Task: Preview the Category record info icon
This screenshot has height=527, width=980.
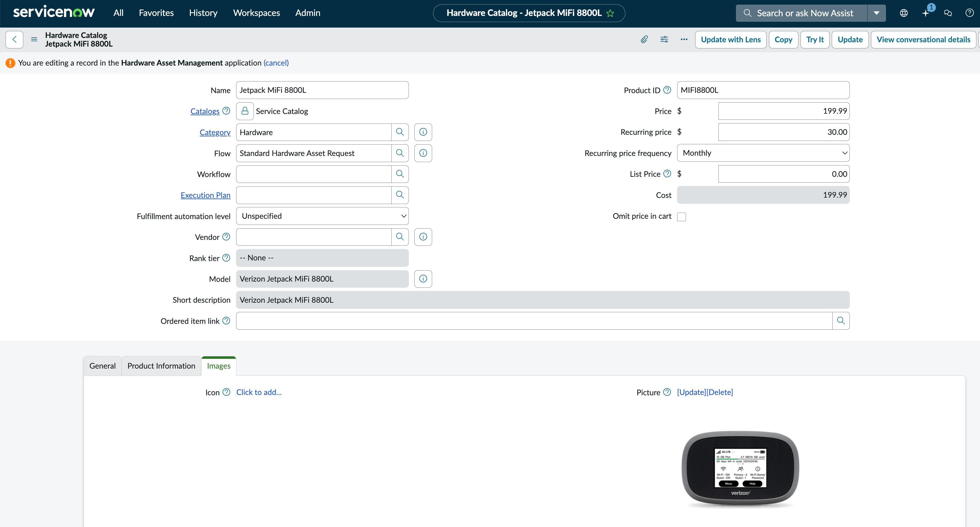Action: click(x=423, y=132)
